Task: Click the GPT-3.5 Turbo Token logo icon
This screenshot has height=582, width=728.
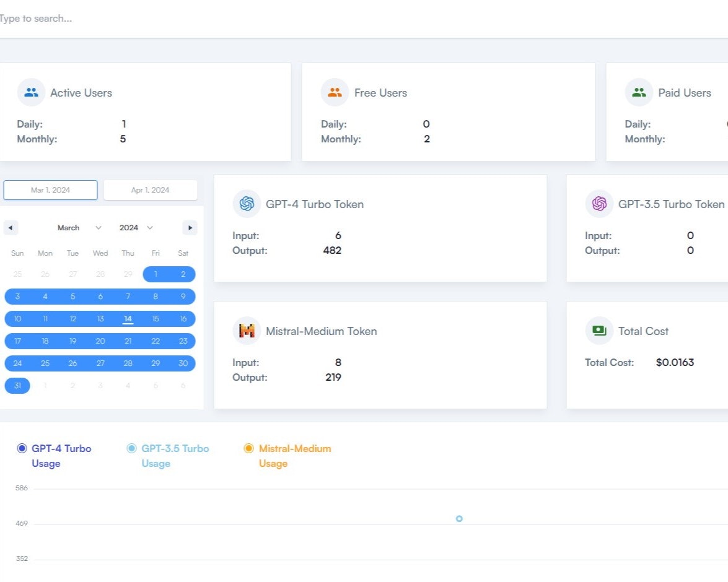Action: pyautogui.click(x=599, y=203)
